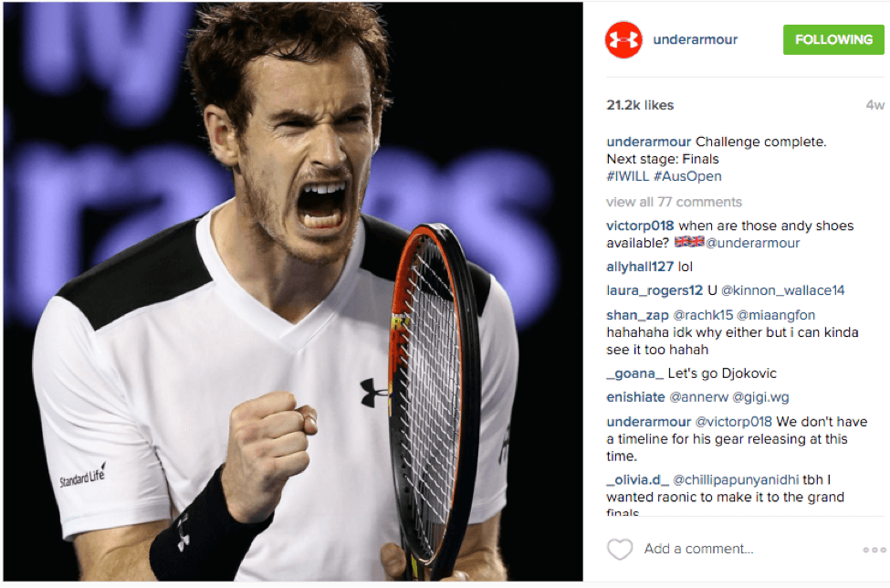Open the @rachk15 mention

click(703, 315)
